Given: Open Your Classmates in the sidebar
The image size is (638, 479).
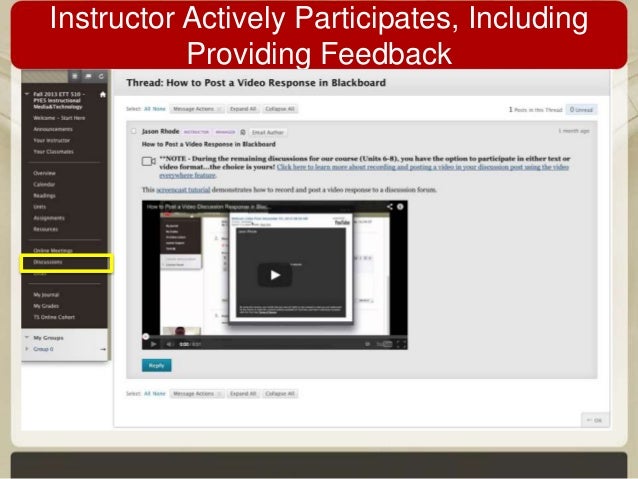Looking at the screenshot, I should (53, 151).
